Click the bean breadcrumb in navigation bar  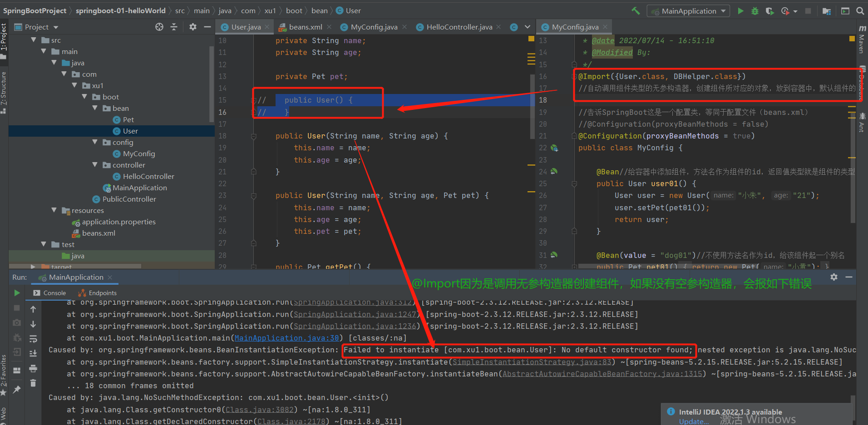click(319, 10)
